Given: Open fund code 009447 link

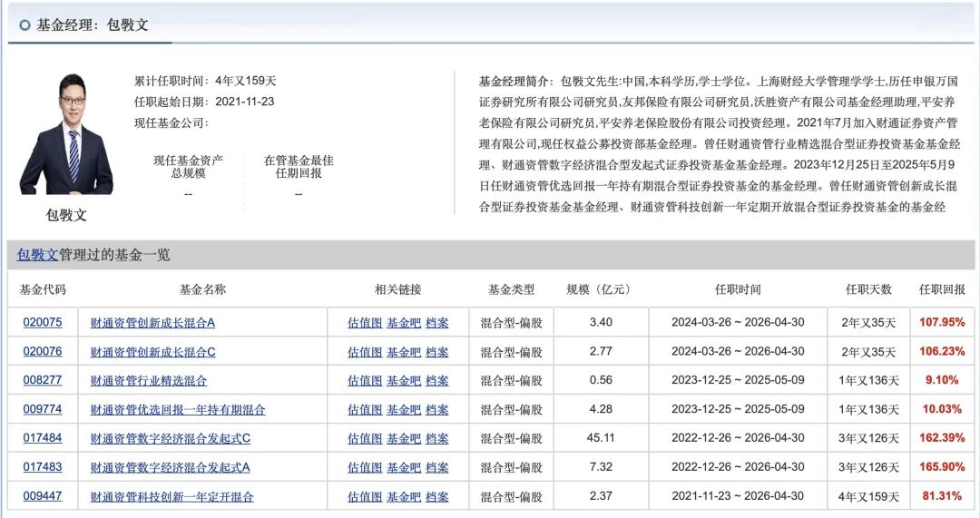Looking at the screenshot, I should (x=43, y=496).
